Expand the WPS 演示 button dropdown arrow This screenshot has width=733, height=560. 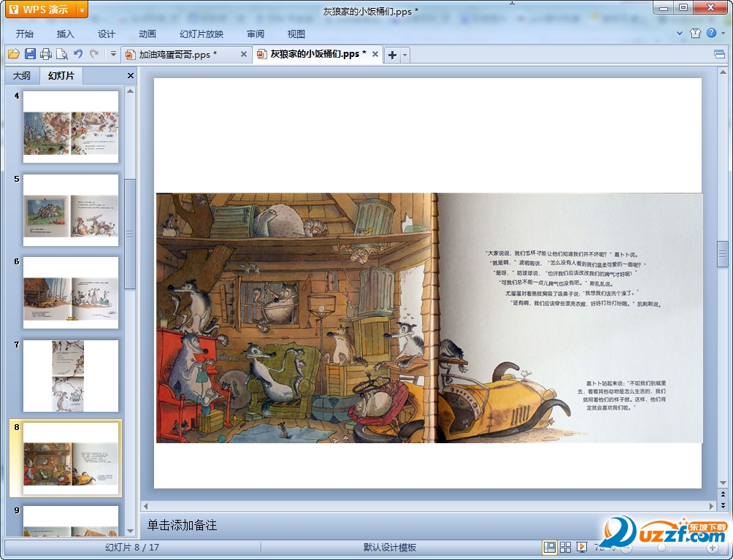82,9
